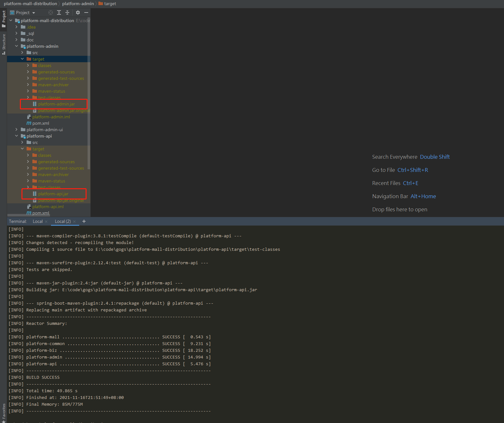Expand the _sql folder
The image size is (504, 423).
click(17, 33)
